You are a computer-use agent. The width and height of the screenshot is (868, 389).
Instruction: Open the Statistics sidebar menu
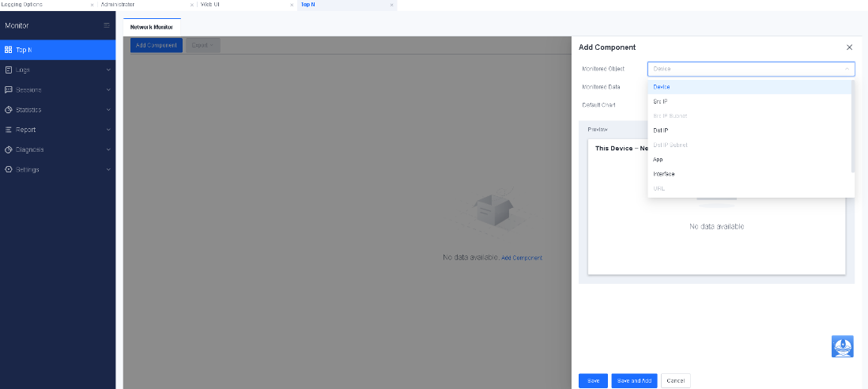click(x=58, y=110)
